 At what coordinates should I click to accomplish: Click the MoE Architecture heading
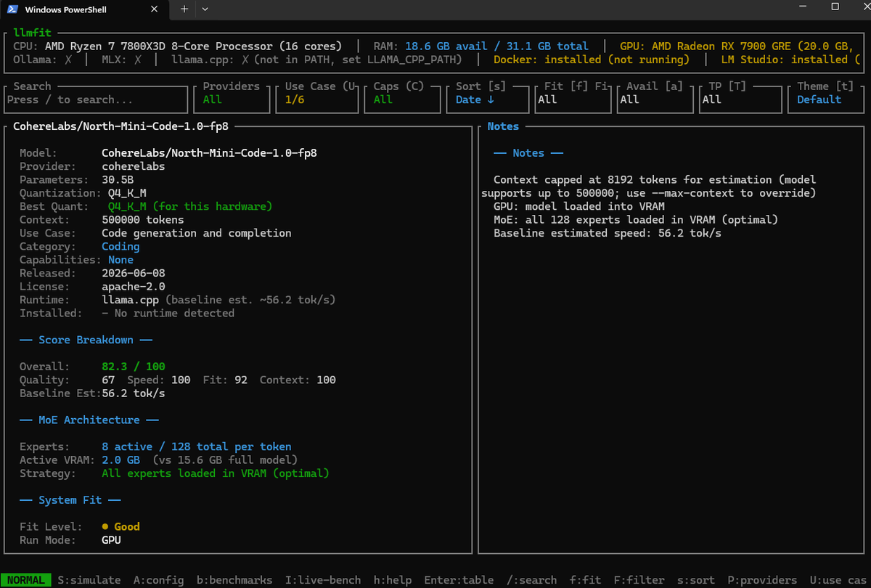click(89, 420)
